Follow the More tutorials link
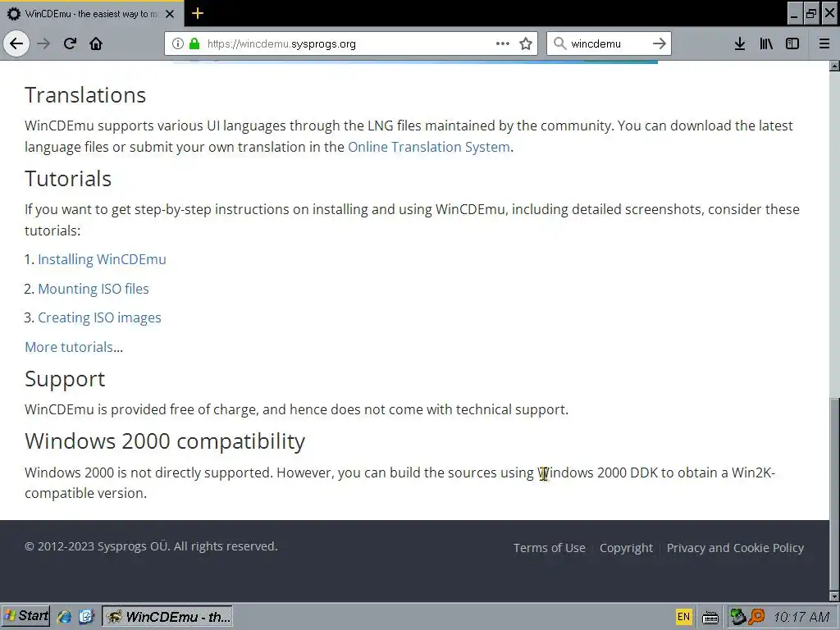The image size is (840, 630). click(x=69, y=347)
